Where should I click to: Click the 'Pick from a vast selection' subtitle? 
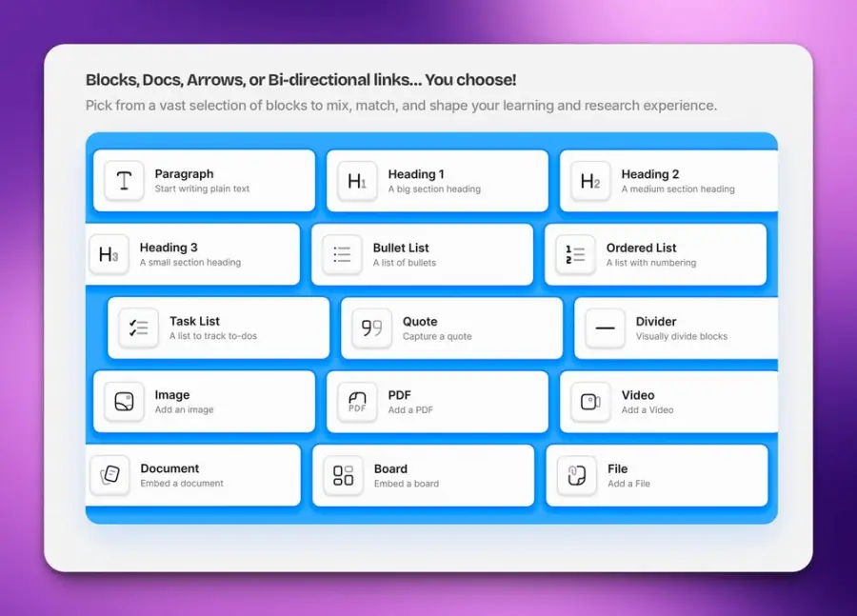(x=401, y=106)
